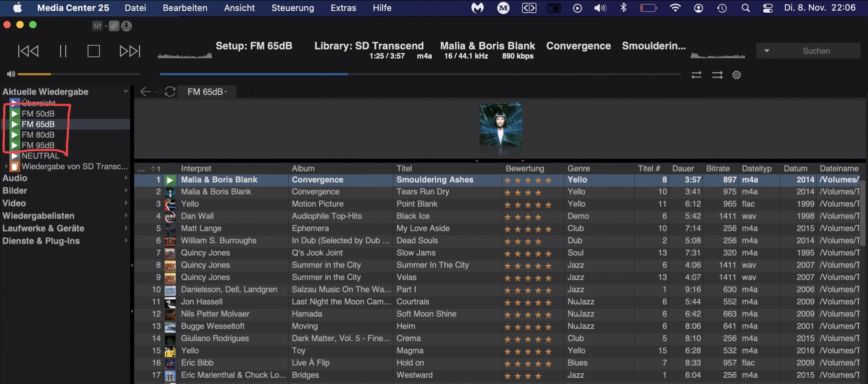Expand Laufwerke & Geräte section
Viewport: 868px width, 384px height.
coord(126,228)
